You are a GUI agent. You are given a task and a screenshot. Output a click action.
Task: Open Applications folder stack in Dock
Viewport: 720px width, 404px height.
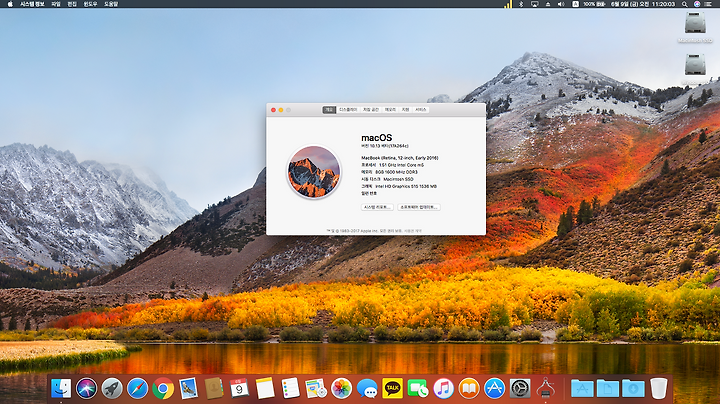click(582, 388)
